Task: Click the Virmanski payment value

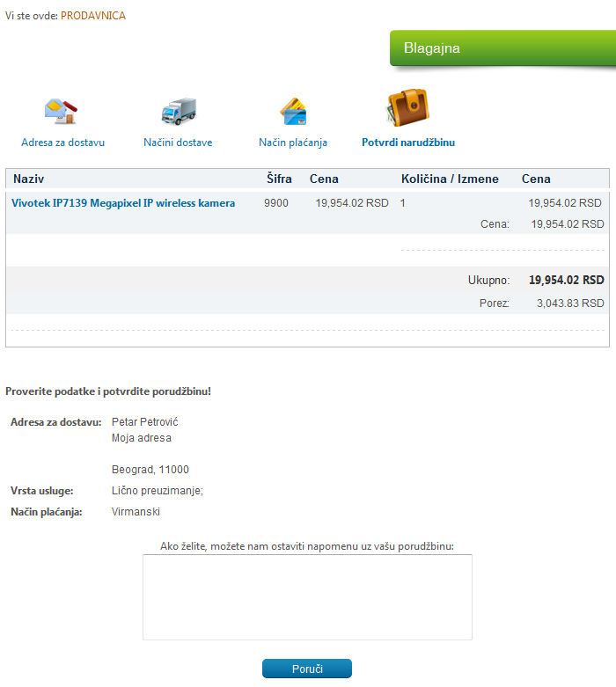Action: click(x=136, y=512)
